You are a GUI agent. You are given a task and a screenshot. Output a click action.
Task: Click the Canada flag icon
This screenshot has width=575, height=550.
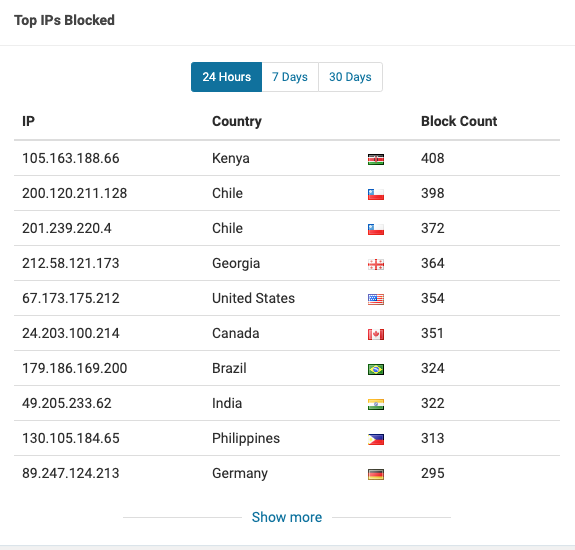click(376, 334)
